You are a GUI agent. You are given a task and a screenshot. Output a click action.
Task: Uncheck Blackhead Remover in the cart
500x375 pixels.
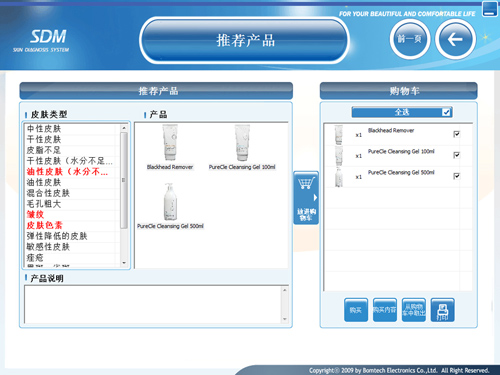[456, 134]
